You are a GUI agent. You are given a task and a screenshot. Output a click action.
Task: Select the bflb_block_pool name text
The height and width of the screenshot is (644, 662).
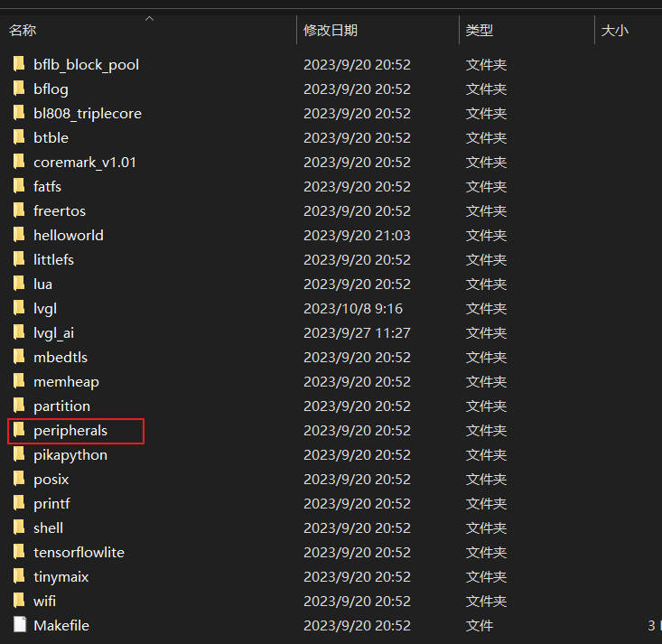[86, 65]
